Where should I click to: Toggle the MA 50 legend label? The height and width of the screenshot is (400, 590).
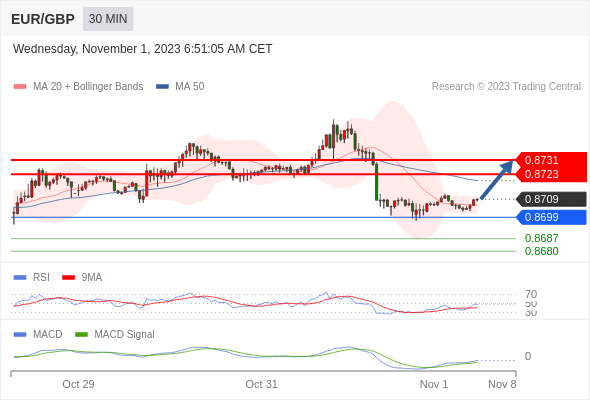click(x=190, y=87)
